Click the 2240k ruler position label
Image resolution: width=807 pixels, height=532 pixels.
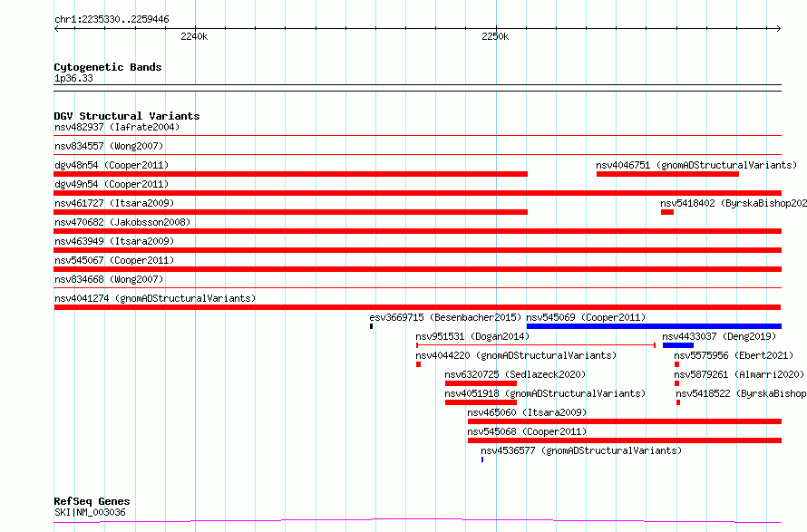pyautogui.click(x=194, y=36)
